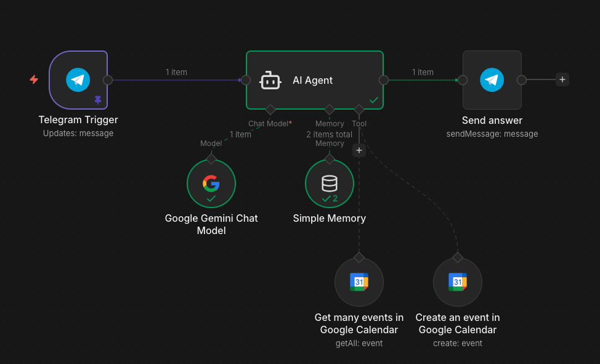This screenshot has width=600, height=364.
Task: Click the Telegram Trigger output connector
Action: [x=108, y=80]
